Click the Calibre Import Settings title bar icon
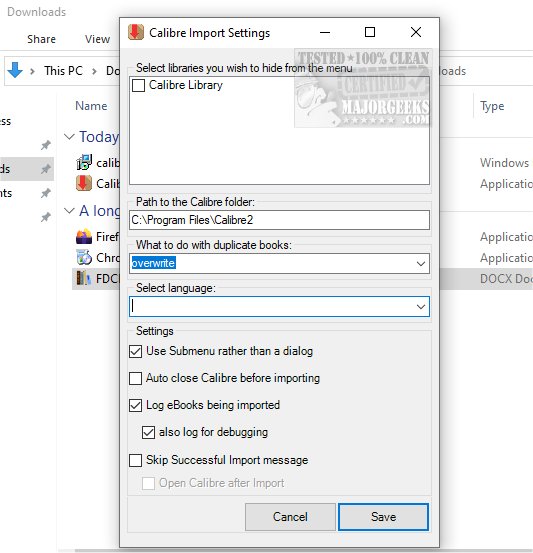 click(x=136, y=32)
